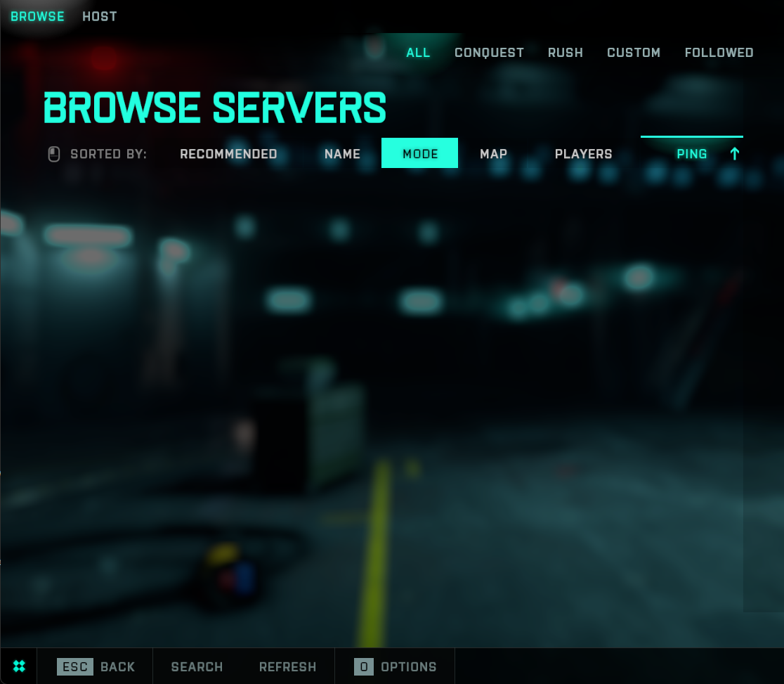The image size is (784, 684).
Task: Sort server list by Name
Action: click(342, 154)
